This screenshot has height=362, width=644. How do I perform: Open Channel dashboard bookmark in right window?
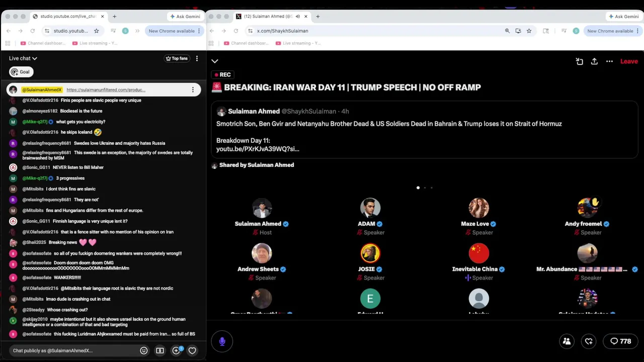246,43
